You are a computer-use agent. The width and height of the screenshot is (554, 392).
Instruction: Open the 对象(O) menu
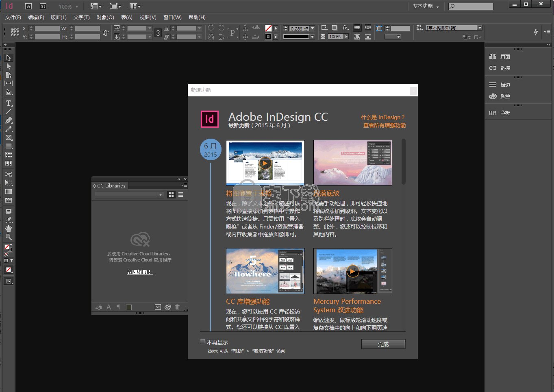(x=105, y=17)
